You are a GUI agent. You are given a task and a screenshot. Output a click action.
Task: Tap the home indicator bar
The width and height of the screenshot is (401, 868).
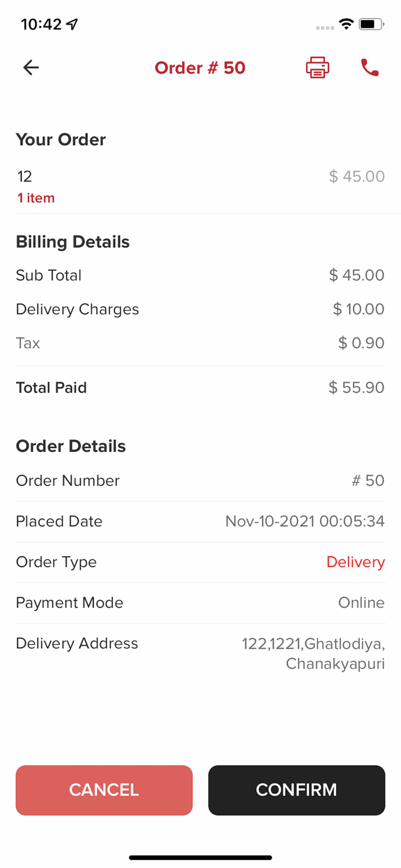(200, 858)
